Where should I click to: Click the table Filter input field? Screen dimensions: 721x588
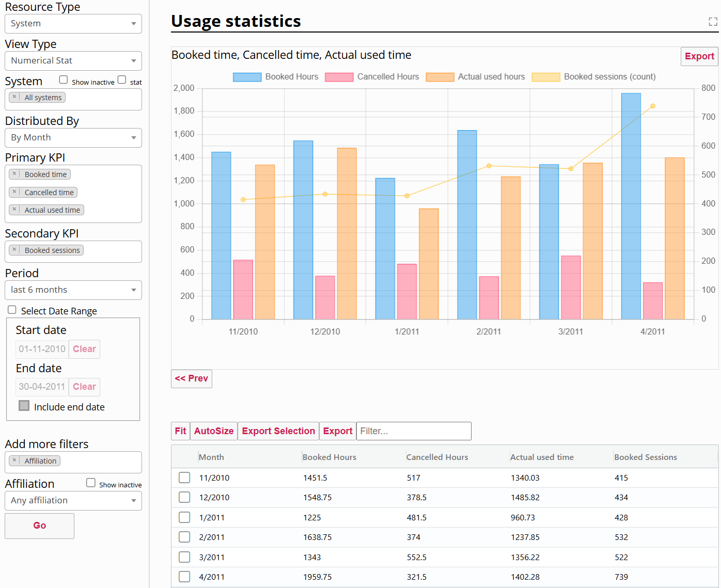click(x=414, y=431)
